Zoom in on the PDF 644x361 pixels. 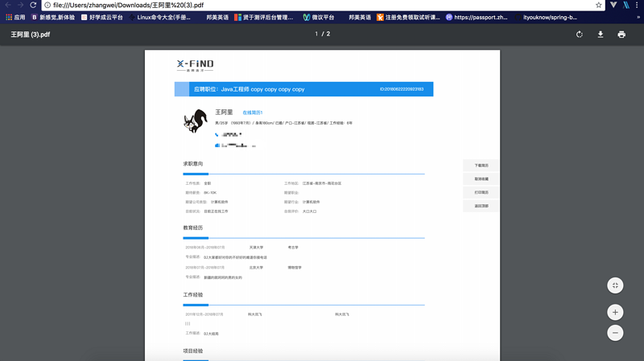(615, 312)
